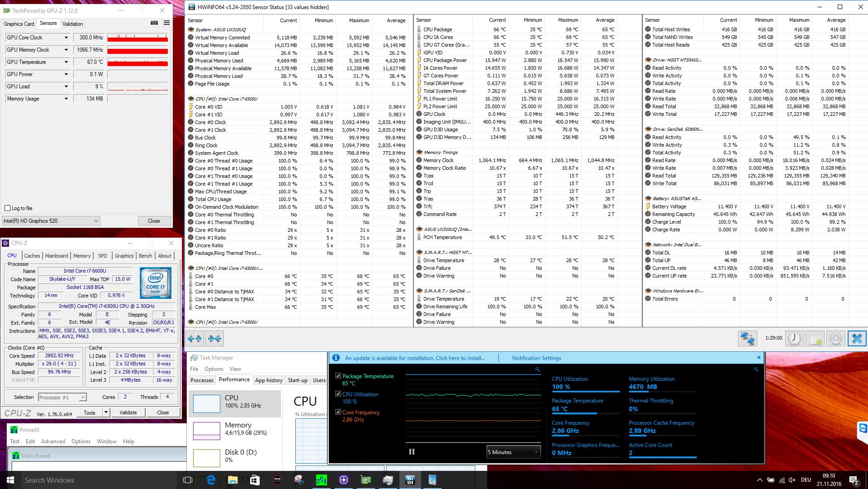Open the Action Center notifications icon
This screenshot has width=868, height=489.
[x=854, y=480]
